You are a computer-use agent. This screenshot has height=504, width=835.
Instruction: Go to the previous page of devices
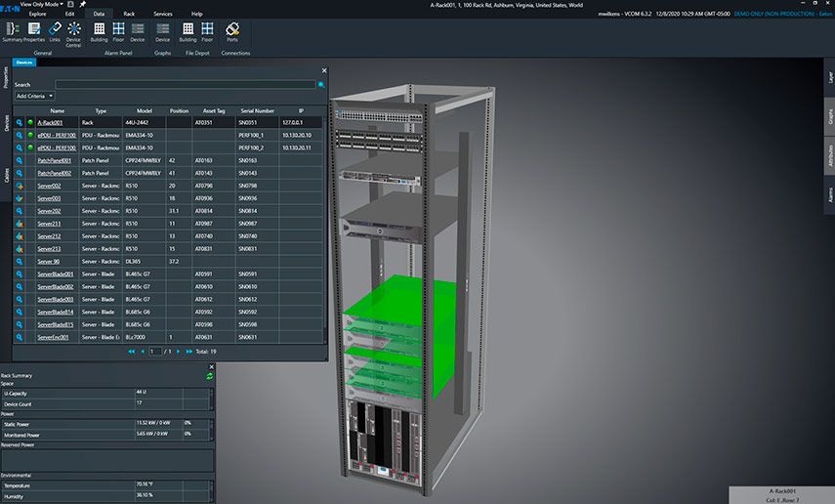pyautogui.click(x=143, y=352)
